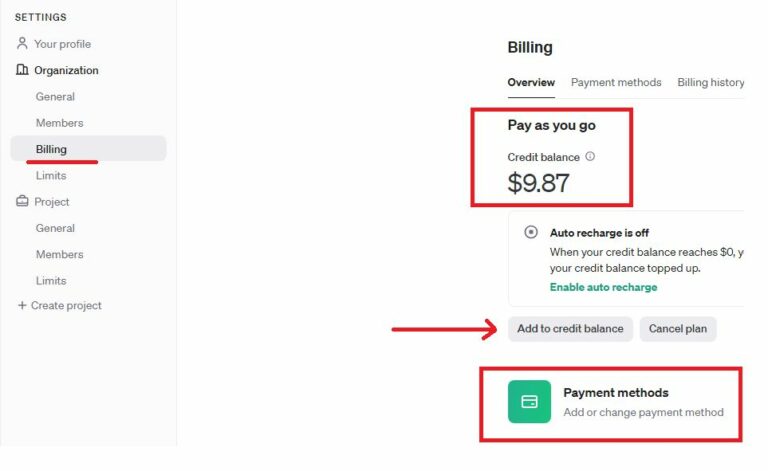Click the Project briefcase icon
This screenshot has height=471, width=768.
pyautogui.click(x=22, y=201)
